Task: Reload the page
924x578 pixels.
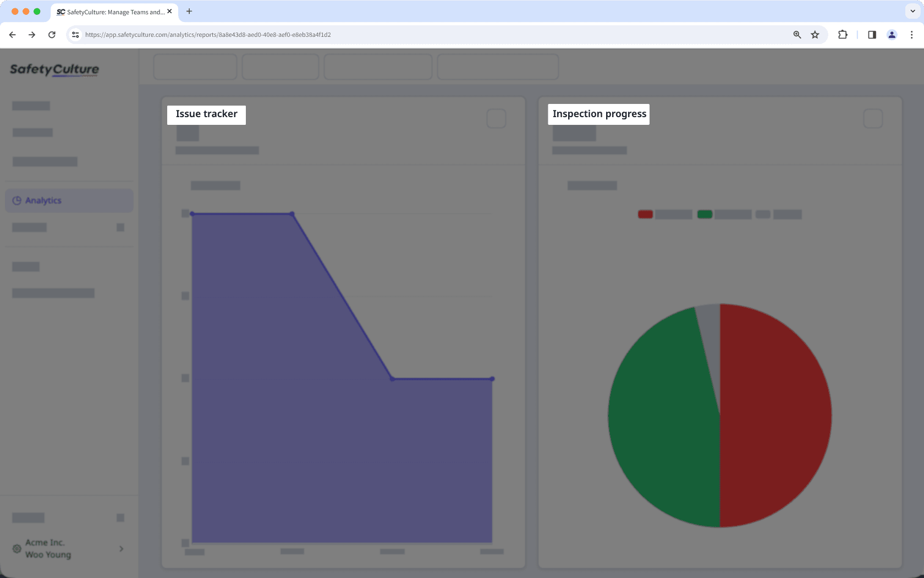Action: pos(52,34)
